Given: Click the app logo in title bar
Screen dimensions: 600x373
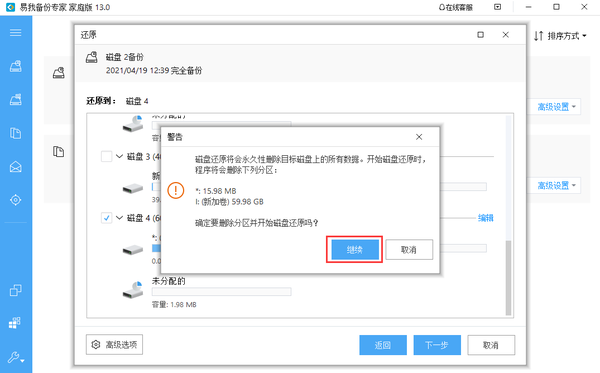Looking at the screenshot, I should tap(10, 7).
